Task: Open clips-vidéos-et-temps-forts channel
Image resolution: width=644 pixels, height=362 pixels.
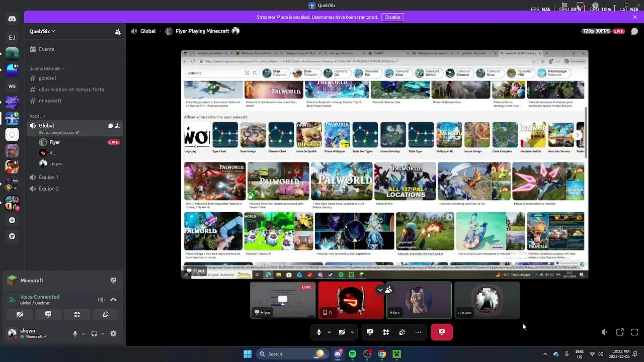Action: (x=75, y=89)
